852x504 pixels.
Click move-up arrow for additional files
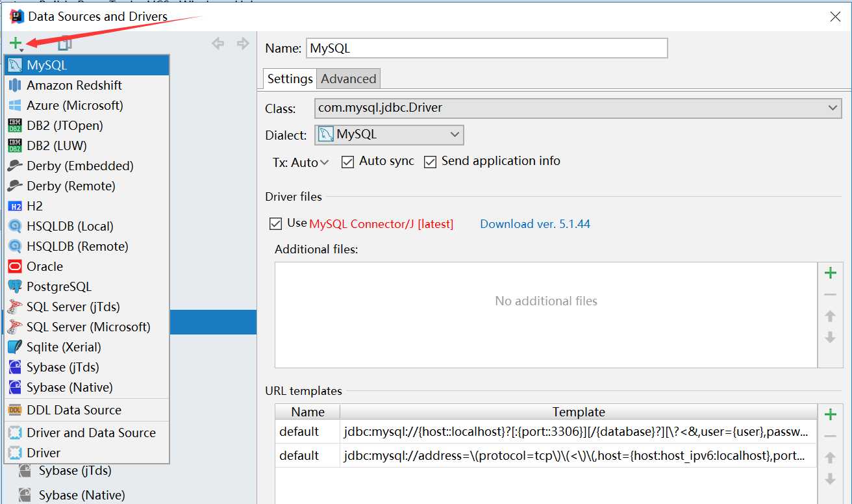(830, 316)
